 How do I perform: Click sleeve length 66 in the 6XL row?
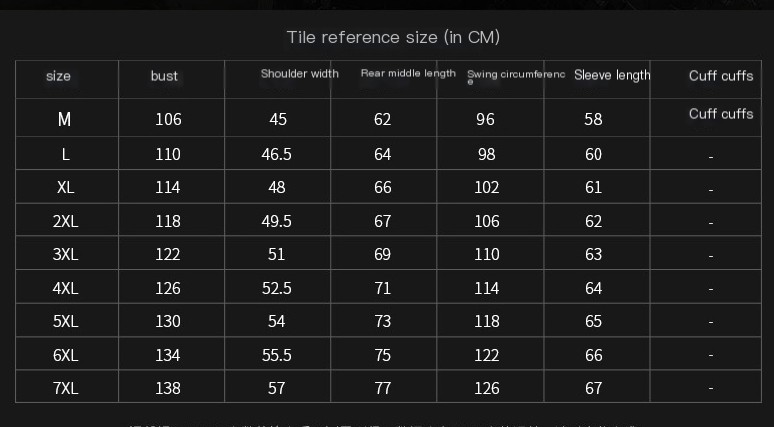[x=594, y=355]
